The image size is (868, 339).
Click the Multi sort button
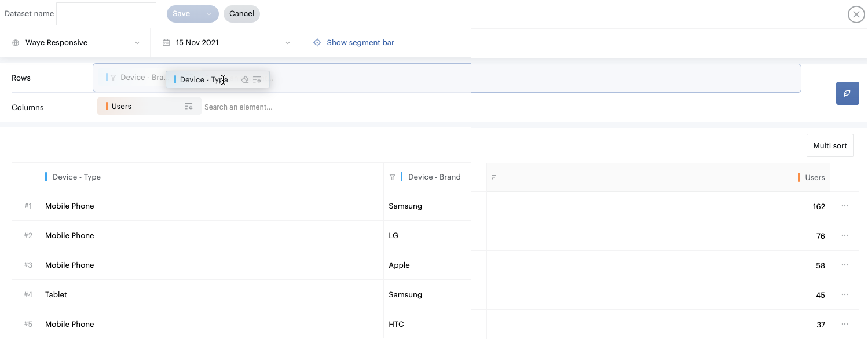(x=830, y=146)
